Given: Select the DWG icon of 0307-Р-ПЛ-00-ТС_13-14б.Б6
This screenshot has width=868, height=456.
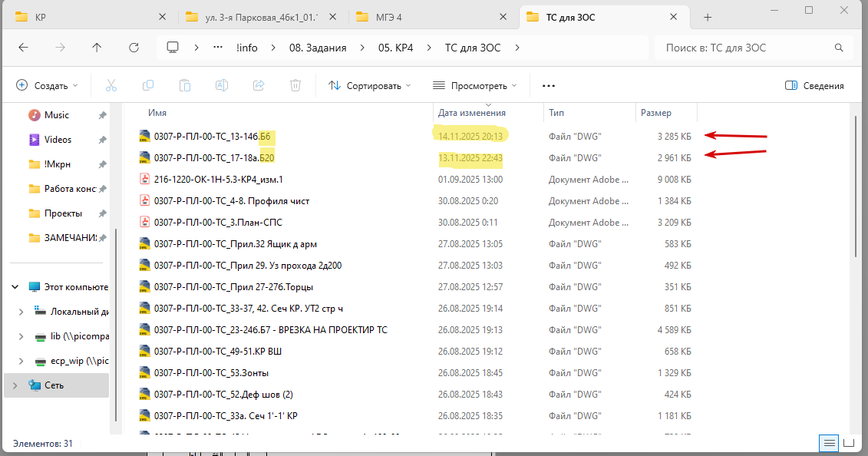Looking at the screenshot, I should 144,136.
